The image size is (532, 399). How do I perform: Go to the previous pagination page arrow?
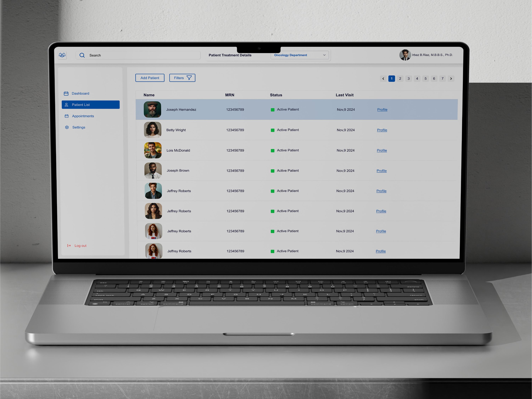pyautogui.click(x=383, y=78)
